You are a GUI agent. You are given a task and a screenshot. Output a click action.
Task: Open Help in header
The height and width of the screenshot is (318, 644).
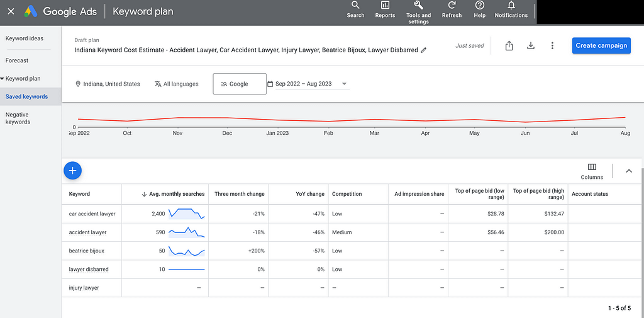(x=479, y=10)
